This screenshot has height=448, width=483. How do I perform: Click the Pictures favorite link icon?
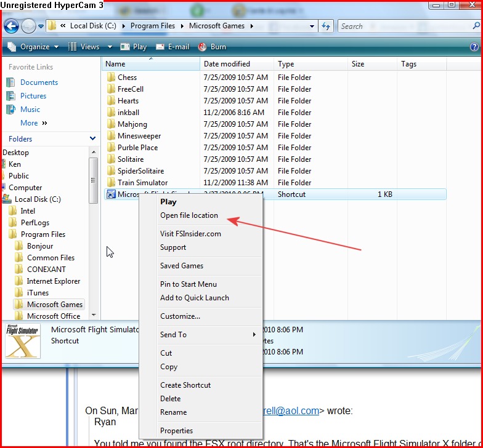coord(10,96)
